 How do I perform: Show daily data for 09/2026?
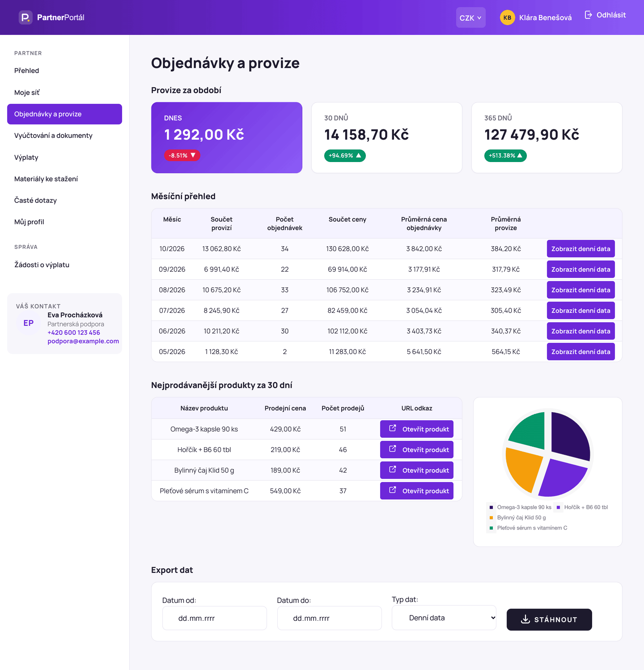click(580, 269)
